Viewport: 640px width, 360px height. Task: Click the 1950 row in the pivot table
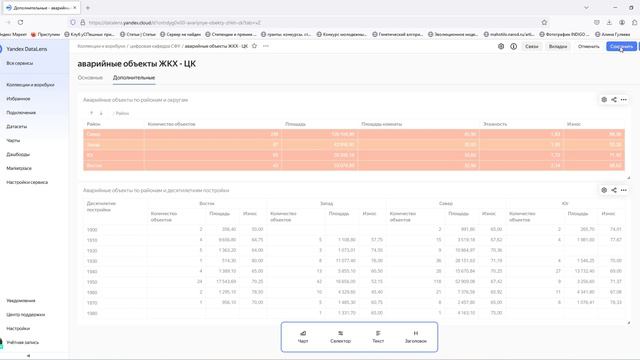point(354,282)
